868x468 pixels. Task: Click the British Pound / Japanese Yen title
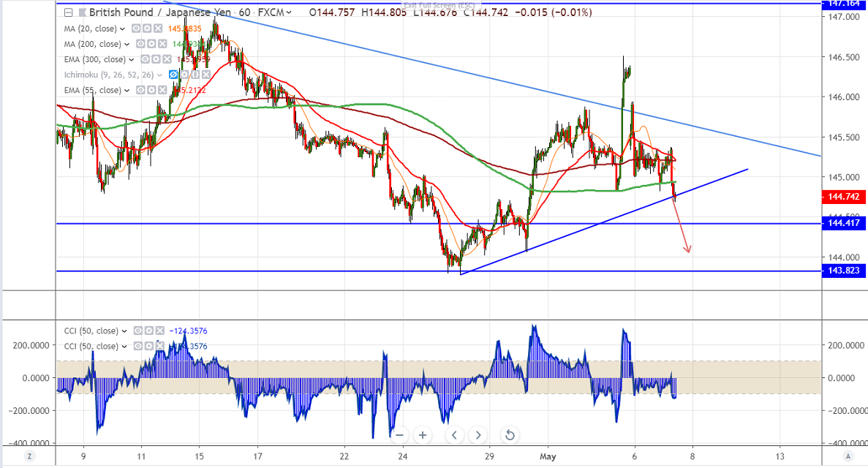160,12
